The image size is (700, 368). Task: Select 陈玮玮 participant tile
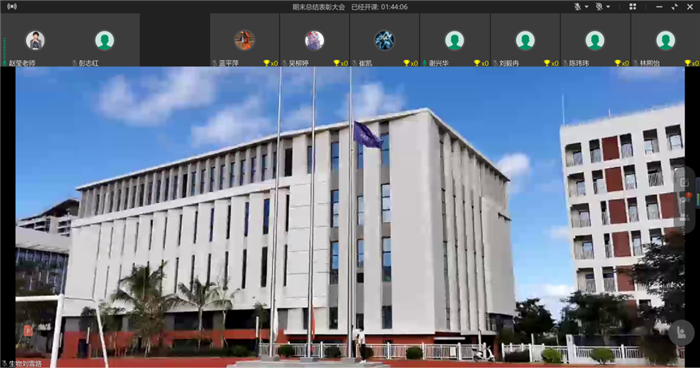[x=595, y=40]
